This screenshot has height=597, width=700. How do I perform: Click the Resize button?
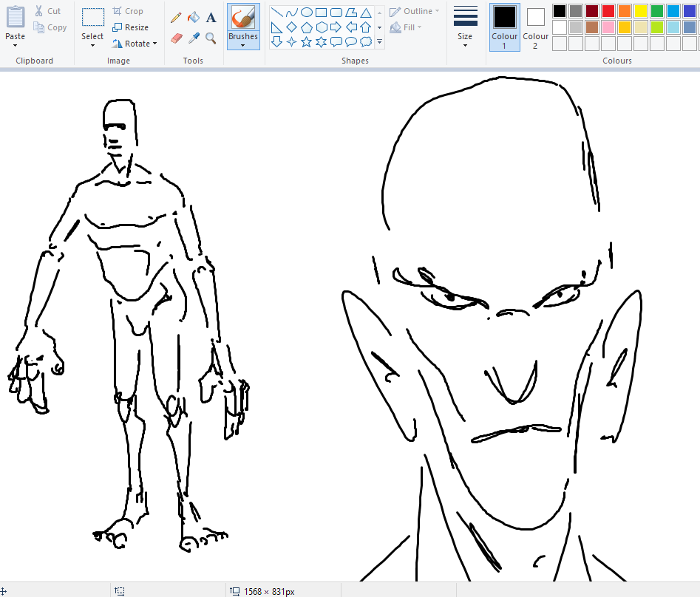(130, 27)
